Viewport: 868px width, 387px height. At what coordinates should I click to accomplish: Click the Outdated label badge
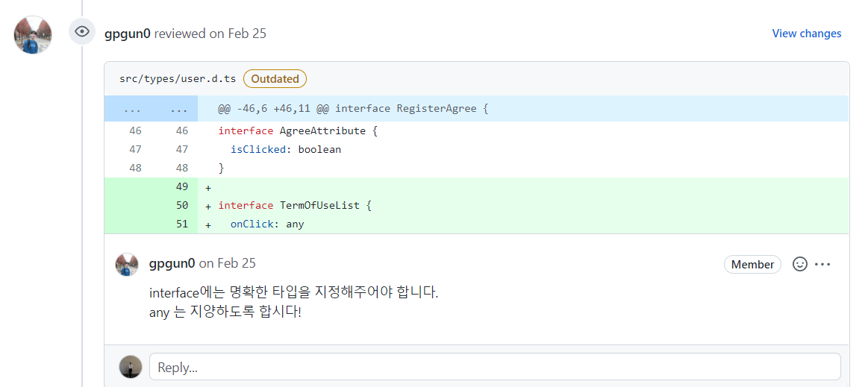[x=275, y=78]
